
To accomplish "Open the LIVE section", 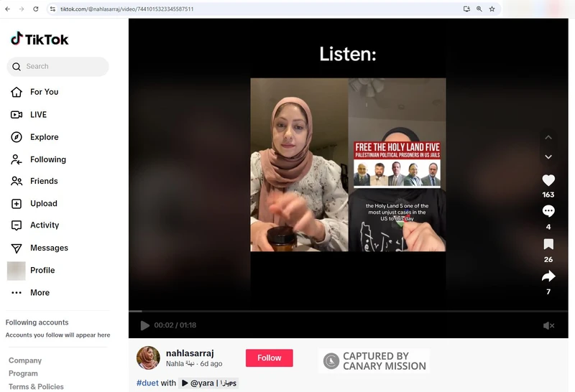I will [38, 115].
